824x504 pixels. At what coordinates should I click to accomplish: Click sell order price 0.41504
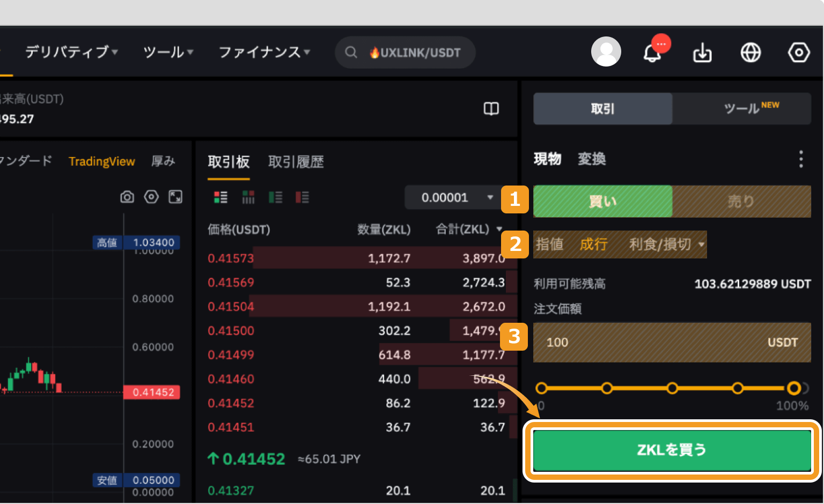click(x=231, y=307)
